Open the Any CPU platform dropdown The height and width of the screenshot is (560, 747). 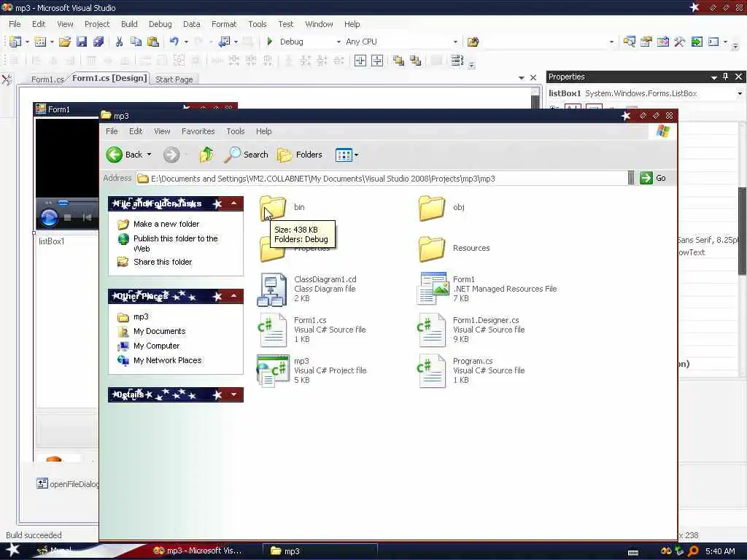point(455,42)
